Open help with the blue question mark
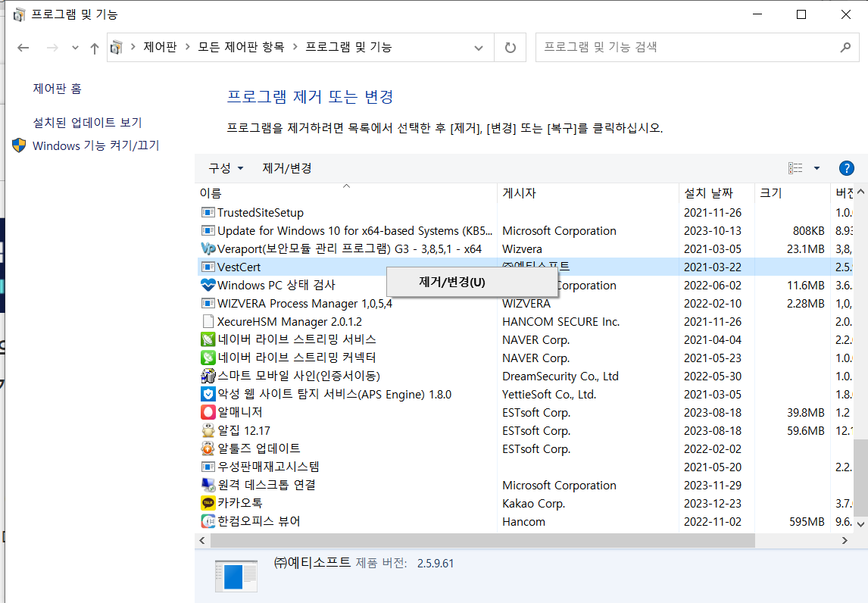The image size is (868, 603). [846, 168]
